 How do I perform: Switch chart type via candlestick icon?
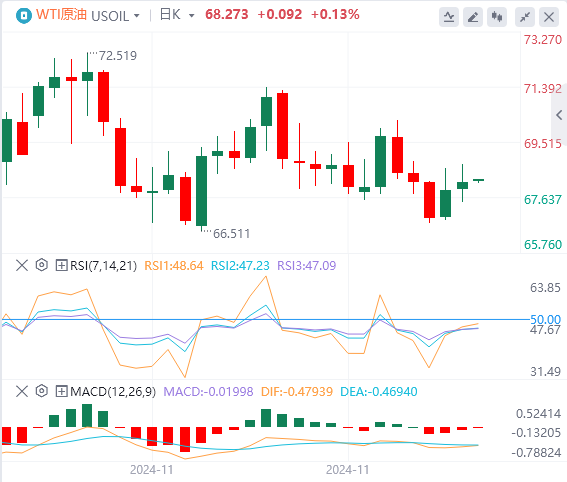tap(497, 17)
